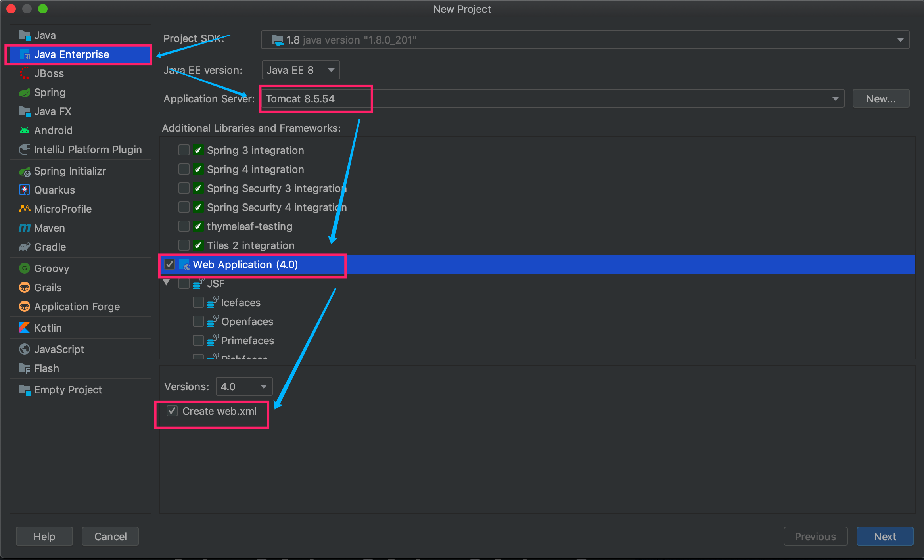Click the Spring leaf icon in sidebar
The height and width of the screenshot is (560, 924).
coord(25,92)
